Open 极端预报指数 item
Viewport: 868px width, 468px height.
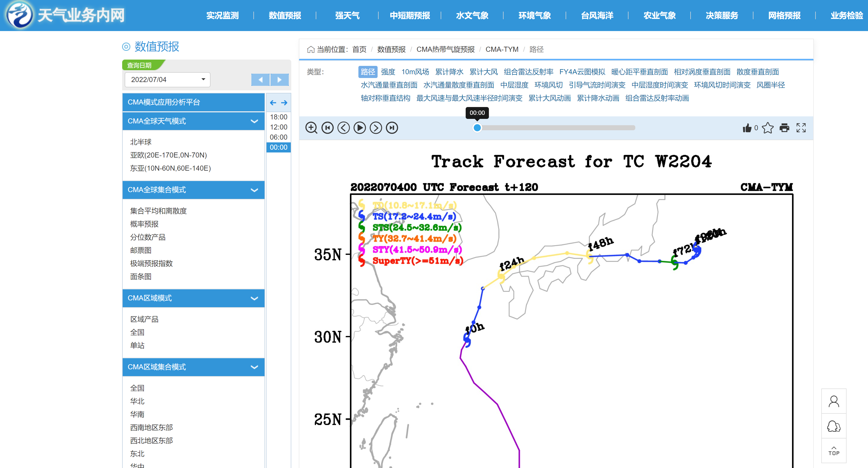point(151,264)
